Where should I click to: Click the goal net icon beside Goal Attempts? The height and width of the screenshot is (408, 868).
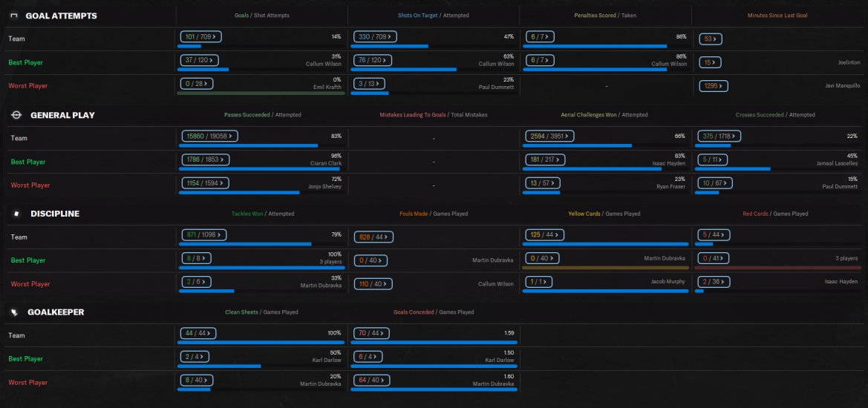pos(14,16)
